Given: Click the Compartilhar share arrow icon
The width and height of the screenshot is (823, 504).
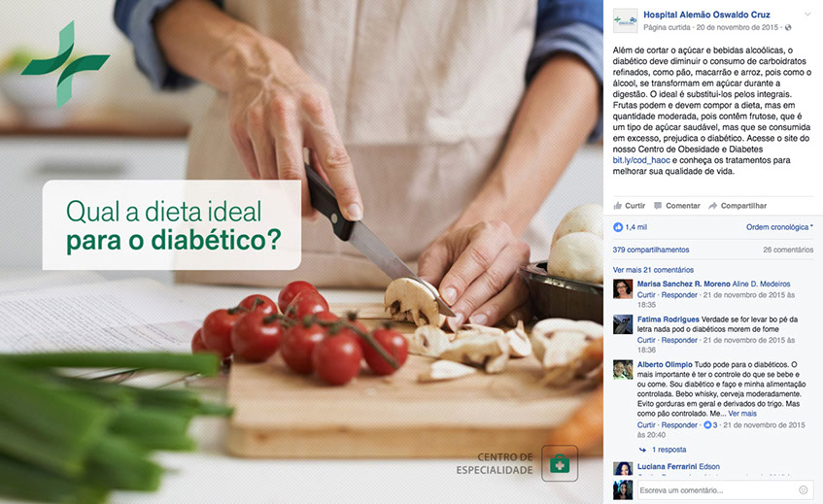Looking at the screenshot, I should pyautogui.click(x=713, y=206).
